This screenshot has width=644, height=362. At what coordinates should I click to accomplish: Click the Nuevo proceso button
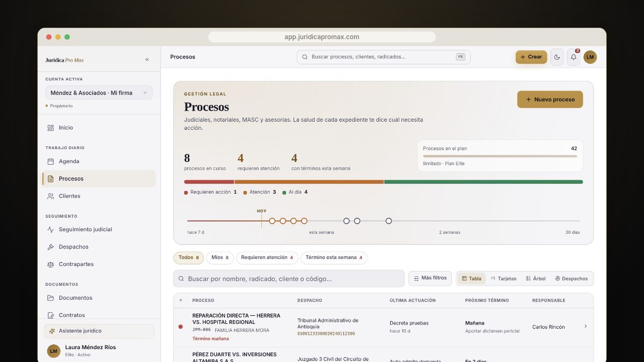tap(550, 99)
